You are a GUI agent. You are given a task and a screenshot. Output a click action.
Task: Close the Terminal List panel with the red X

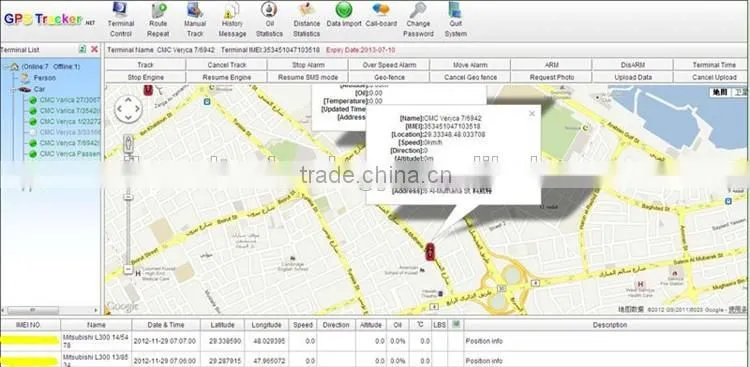pyautogui.click(x=94, y=49)
